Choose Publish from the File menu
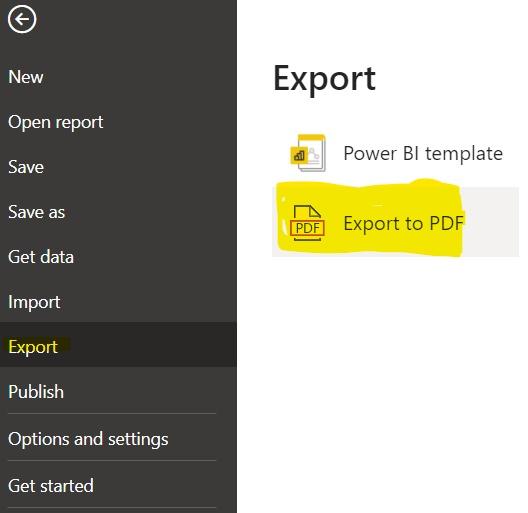 [36, 391]
